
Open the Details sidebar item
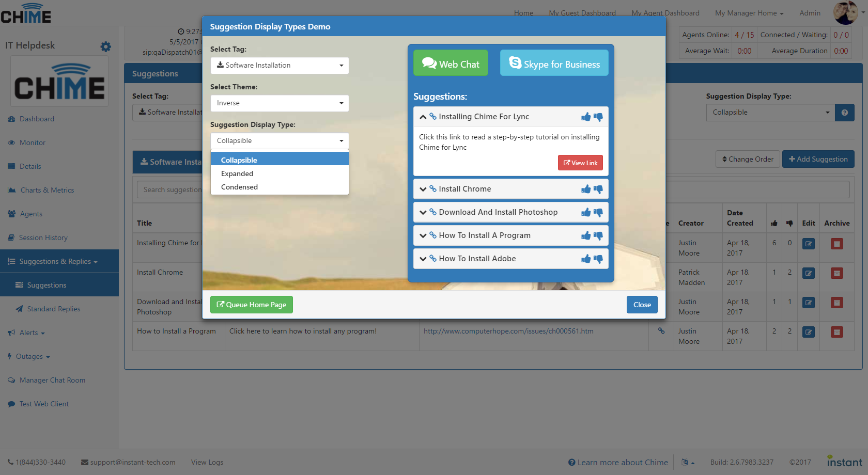59,166
